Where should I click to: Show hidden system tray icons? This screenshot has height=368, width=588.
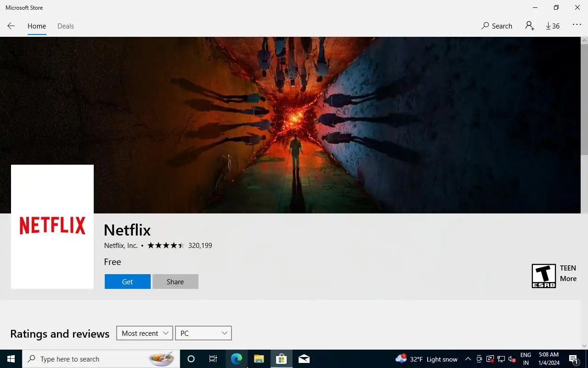point(468,359)
